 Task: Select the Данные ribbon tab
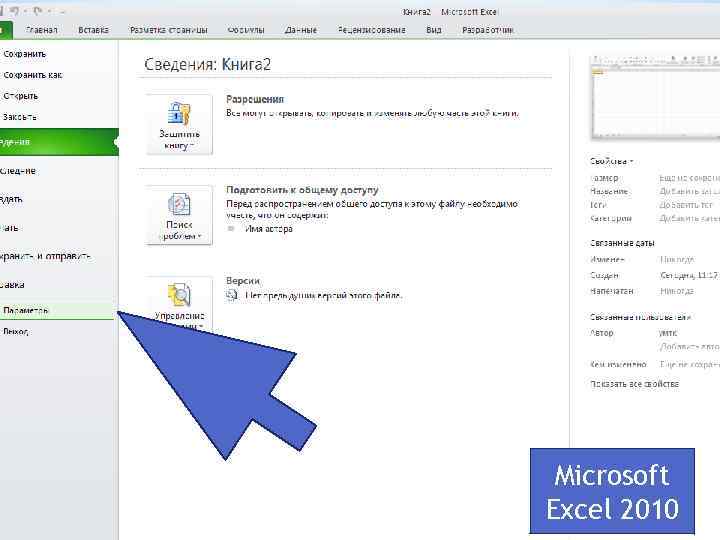point(301,30)
